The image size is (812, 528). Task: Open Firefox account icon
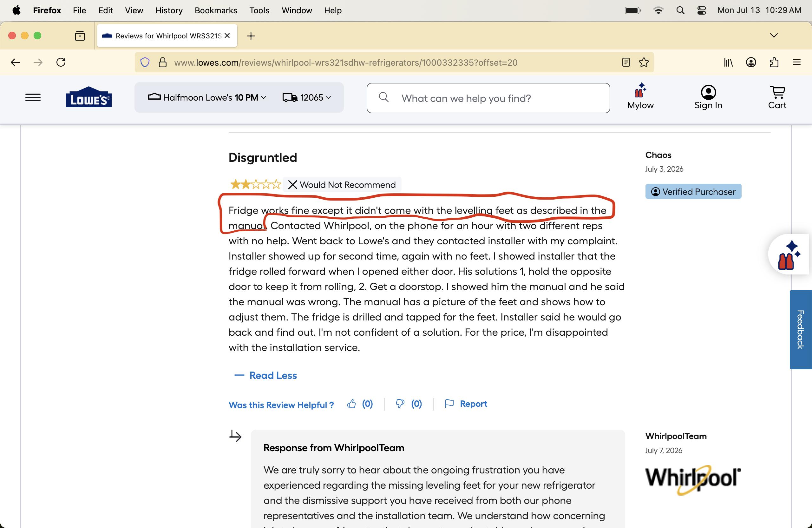point(751,63)
